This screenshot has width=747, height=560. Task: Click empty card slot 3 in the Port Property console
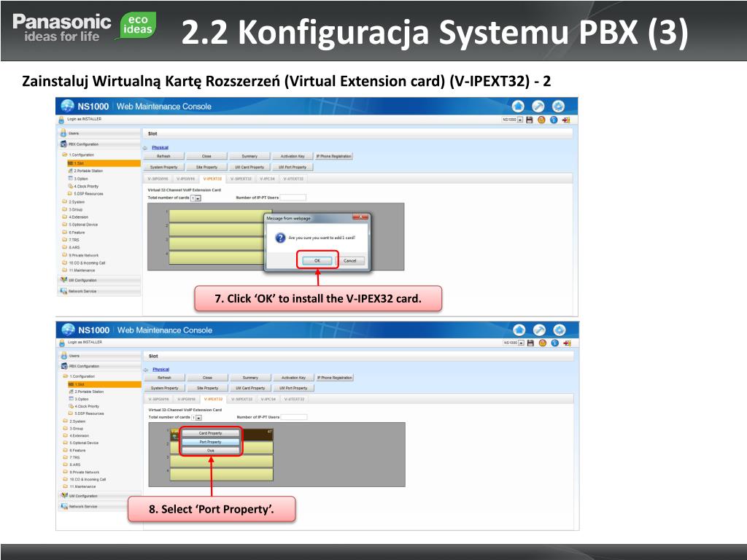222,461
